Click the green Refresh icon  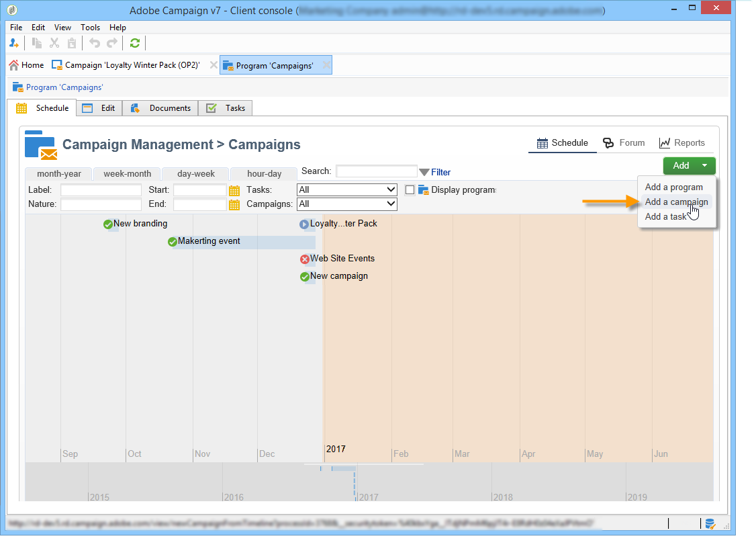click(135, 44)
